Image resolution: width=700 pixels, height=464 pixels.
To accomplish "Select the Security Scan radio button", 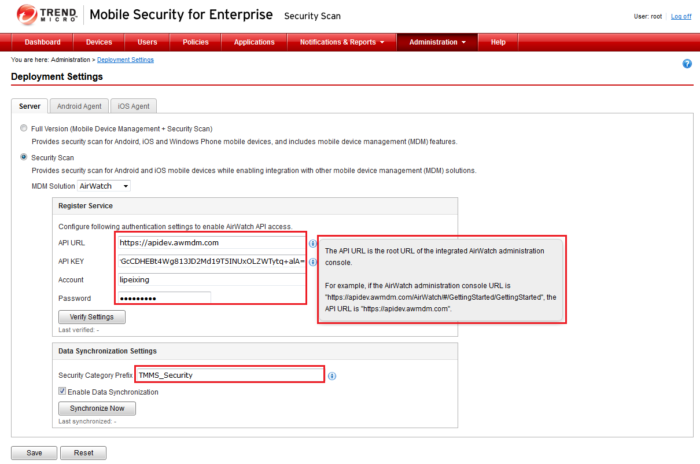I will tap(23, 157).
